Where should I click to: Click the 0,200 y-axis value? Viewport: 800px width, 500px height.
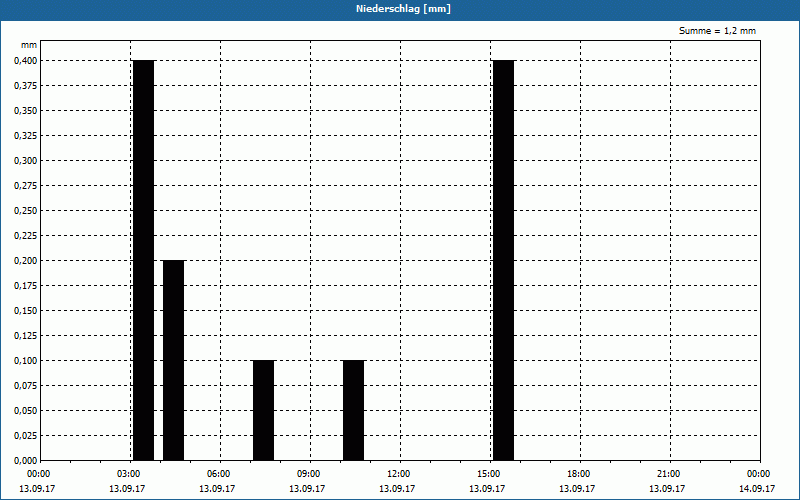click(x=26, y=261)
